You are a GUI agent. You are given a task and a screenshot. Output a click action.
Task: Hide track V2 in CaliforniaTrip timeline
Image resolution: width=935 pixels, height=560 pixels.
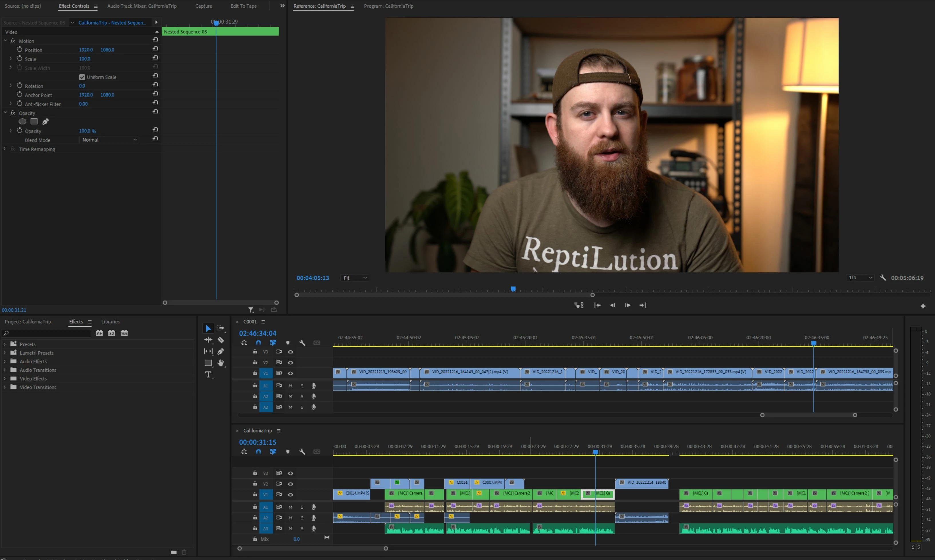pos(290,484)
